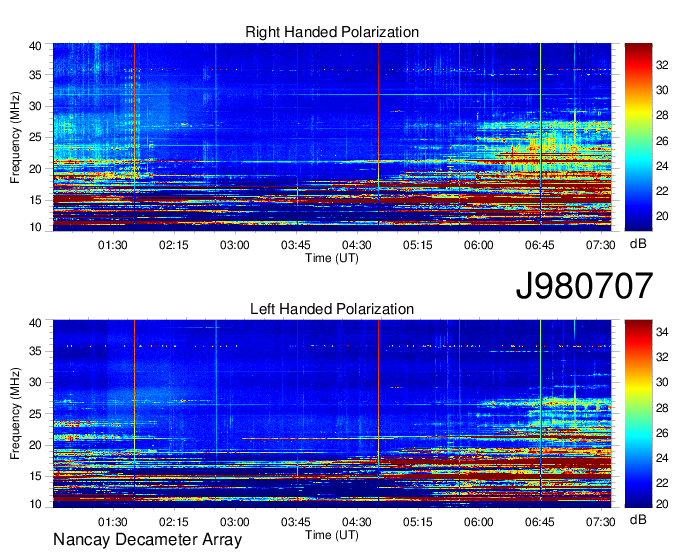The image size is (680, 552).
Task: Click the large "J980707" observation label
Action: (584, 286)
